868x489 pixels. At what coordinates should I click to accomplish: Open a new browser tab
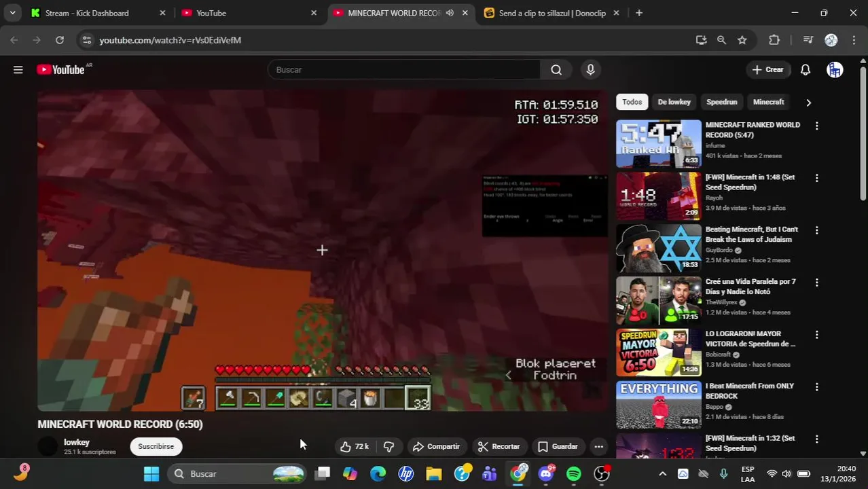(638, 13)
